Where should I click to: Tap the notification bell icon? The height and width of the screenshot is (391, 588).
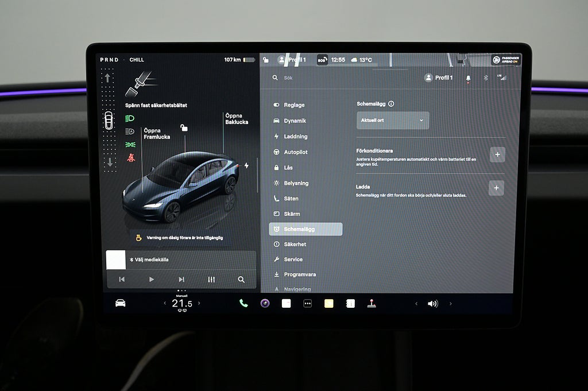coord(468,78)
